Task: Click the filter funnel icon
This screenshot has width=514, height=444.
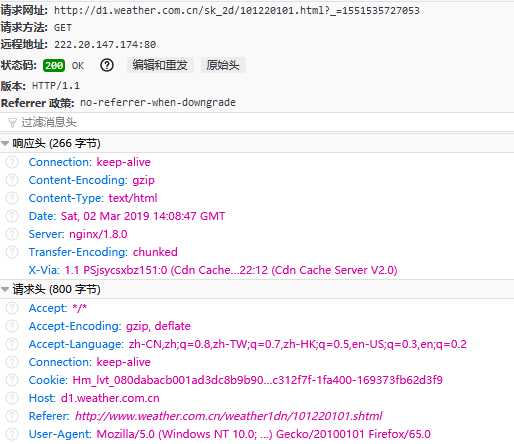Action: [x=12, y=123]
